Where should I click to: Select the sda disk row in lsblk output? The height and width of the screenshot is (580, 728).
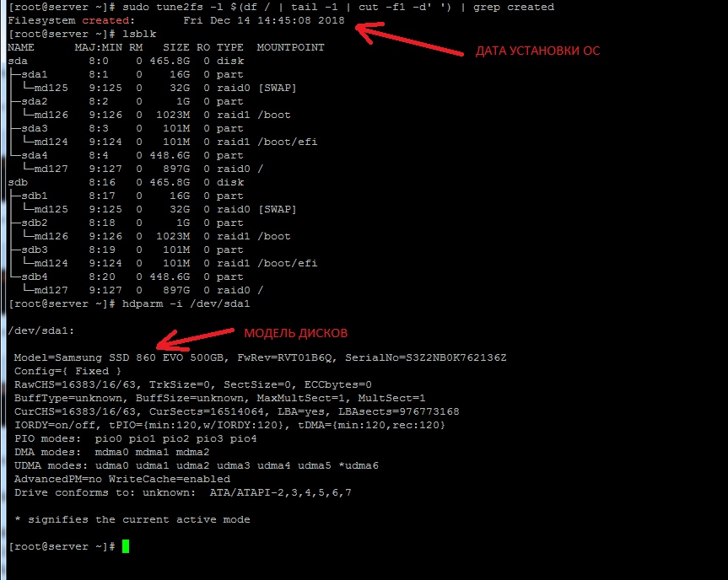click(x=19, y=61)
